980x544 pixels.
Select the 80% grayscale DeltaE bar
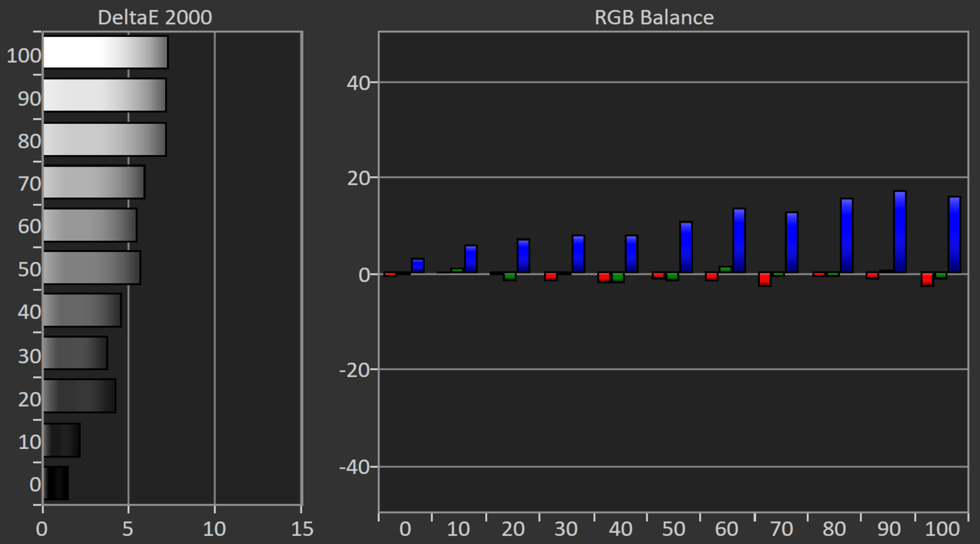105,139
